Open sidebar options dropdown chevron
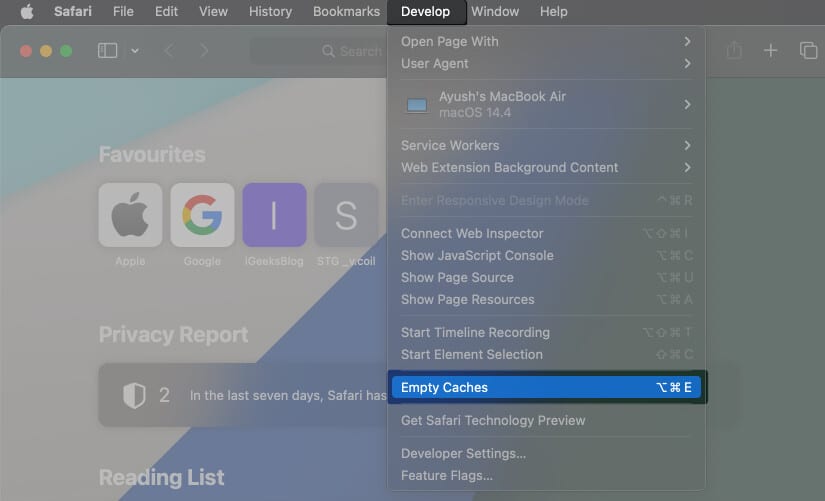Viewport: 825px width, 501px height. (135, 51)
